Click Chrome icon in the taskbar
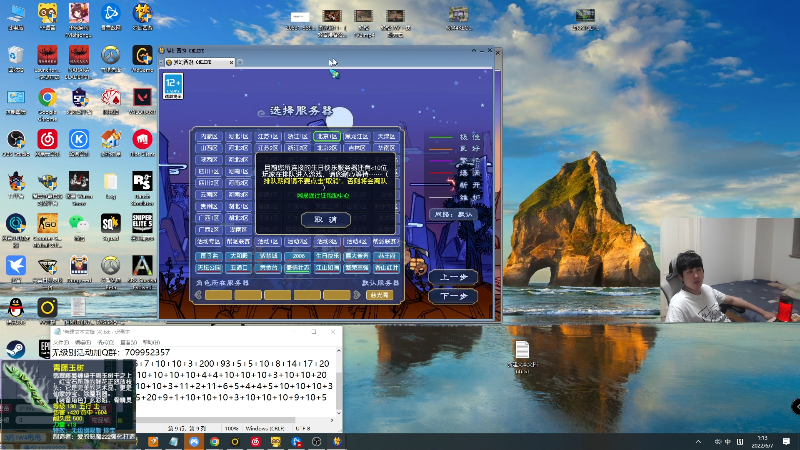800x450 pixels. click(x=214, y=442)
